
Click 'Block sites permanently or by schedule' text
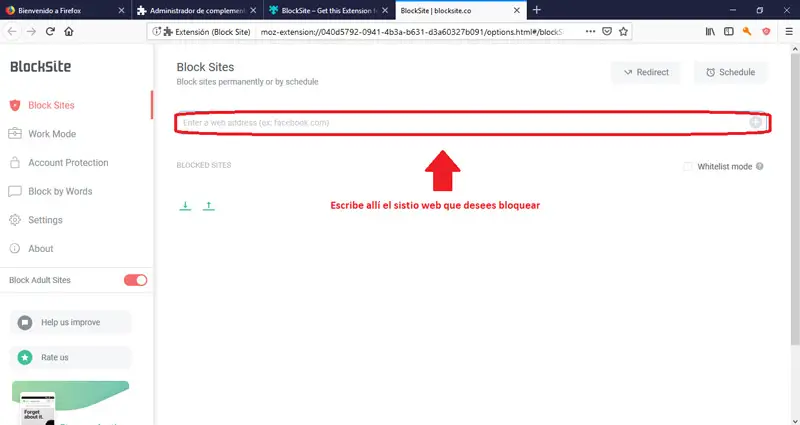pos(247,82)
